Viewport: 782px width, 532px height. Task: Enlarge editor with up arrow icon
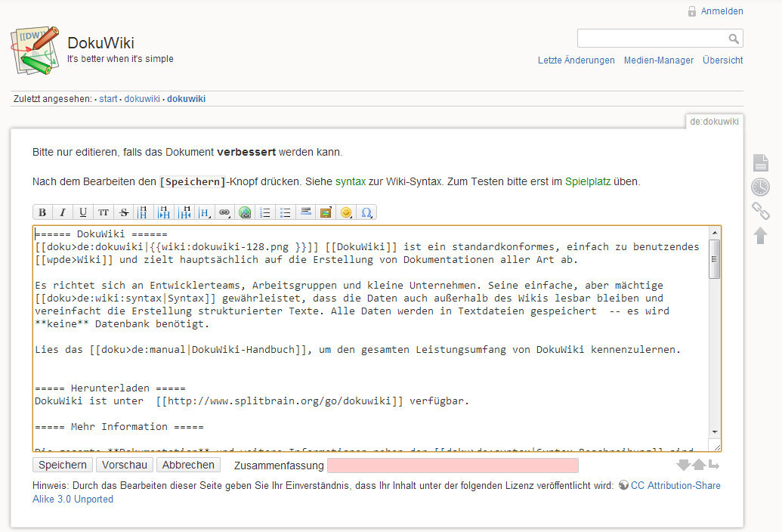point(699,465)
